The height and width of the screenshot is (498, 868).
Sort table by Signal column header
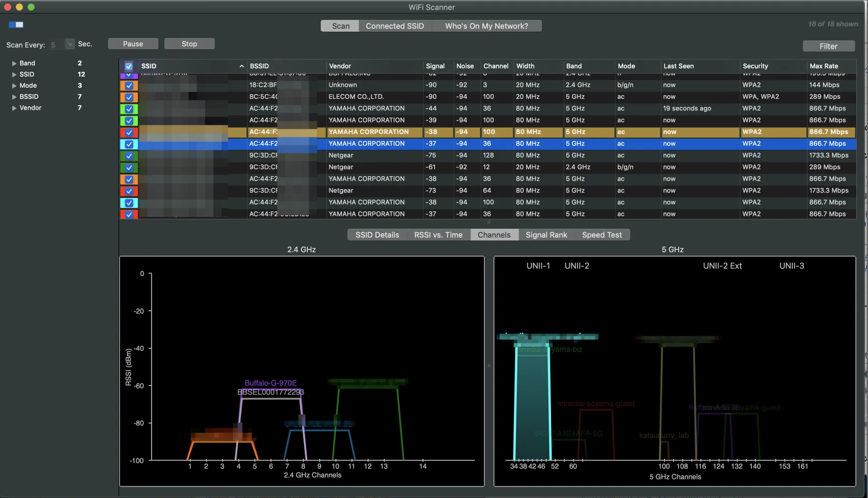tap(435, 66)
